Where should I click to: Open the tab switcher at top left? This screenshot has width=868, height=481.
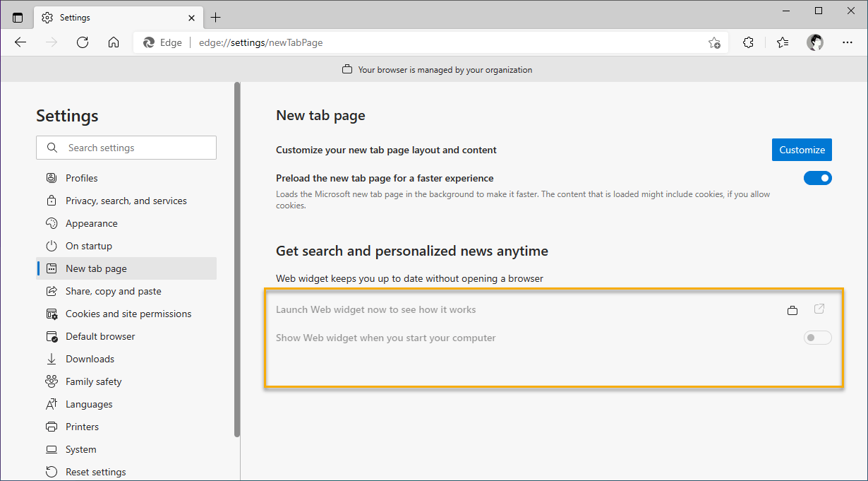[17, 16]
